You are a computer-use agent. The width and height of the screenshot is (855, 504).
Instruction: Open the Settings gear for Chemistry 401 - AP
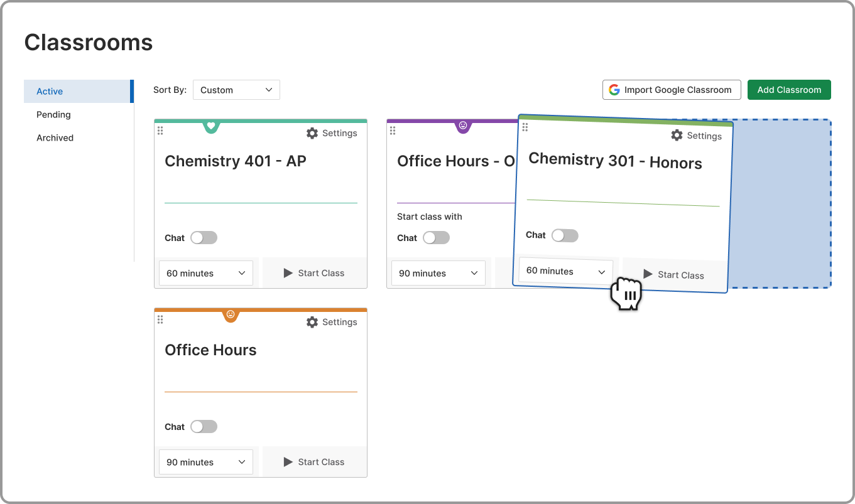(312, 133)
